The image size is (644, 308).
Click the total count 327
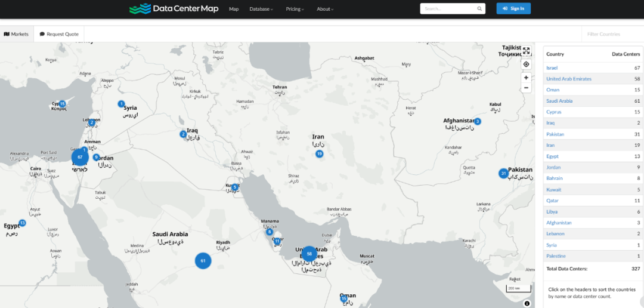pos(636,269)
